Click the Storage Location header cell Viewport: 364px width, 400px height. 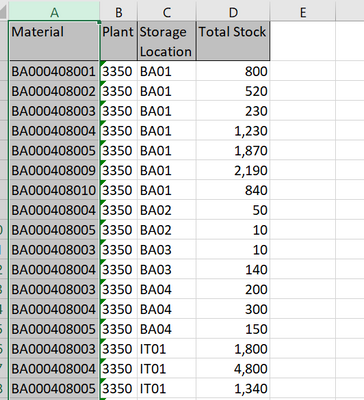click(167, 41)
